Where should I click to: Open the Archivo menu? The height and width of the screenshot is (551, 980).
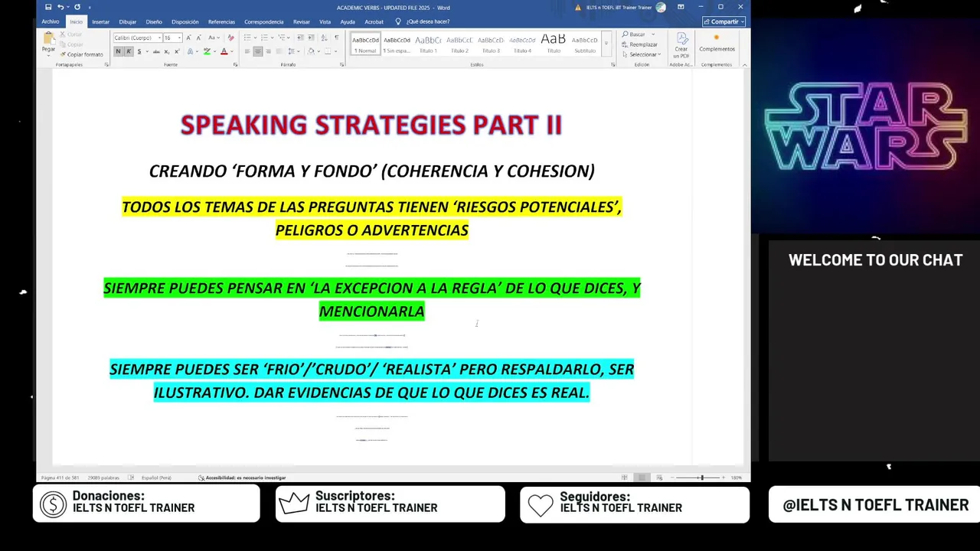click(x=51, y=21)
